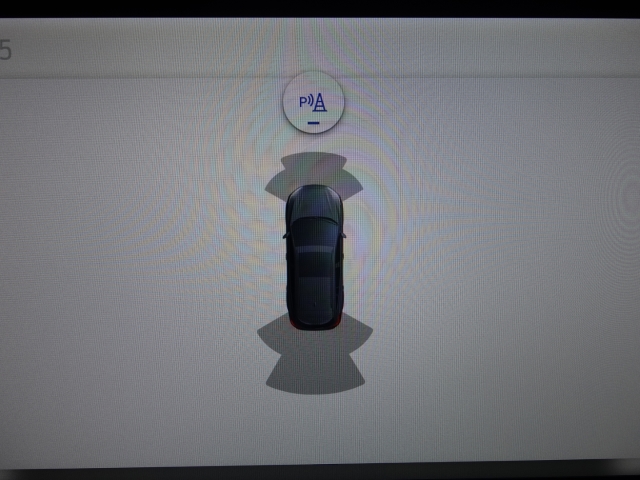Toggle the parking sensor button
Image resolution: width=640 pixels, height=480 pixels.
[313, 102]
